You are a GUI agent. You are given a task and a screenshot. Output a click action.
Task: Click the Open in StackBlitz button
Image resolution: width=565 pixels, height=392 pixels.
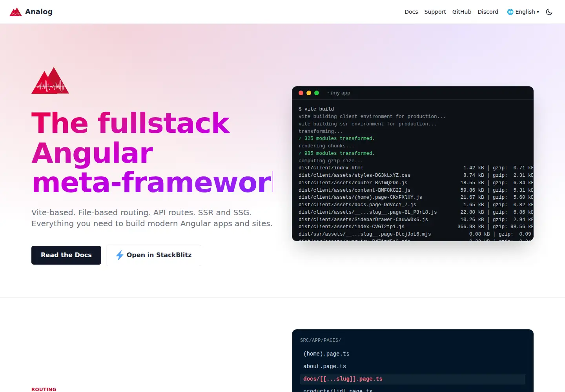[153, 255]
